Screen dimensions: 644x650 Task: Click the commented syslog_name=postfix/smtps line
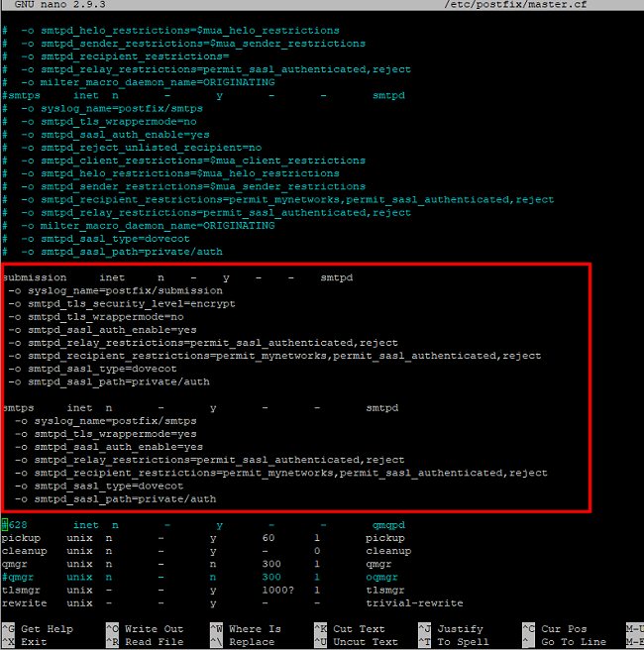(x=102, y=109)
